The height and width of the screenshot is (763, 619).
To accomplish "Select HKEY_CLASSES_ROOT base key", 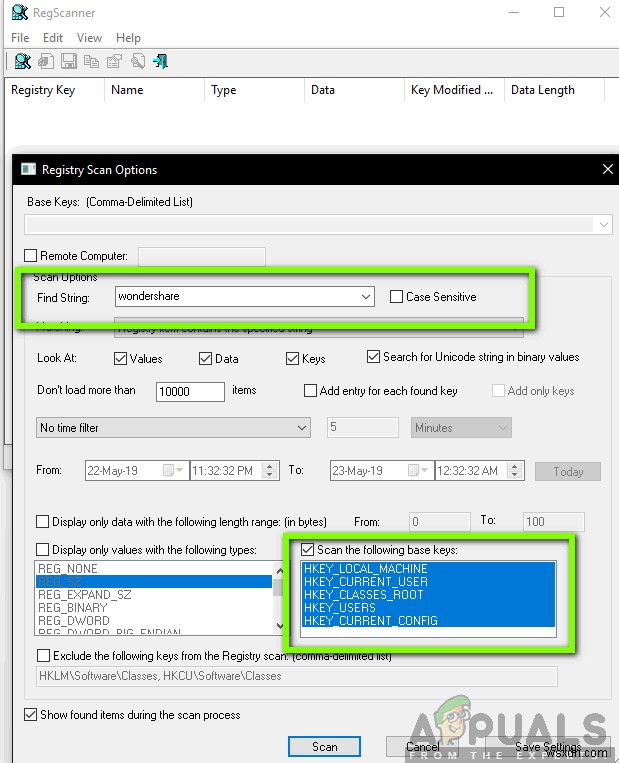I will (428, 595).
